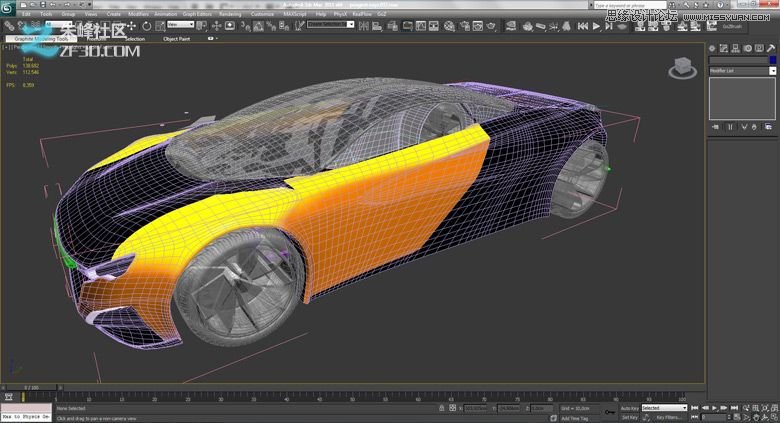Expand the Modifier List dropdown
The image size is (780, 423).
coord(772,71)
